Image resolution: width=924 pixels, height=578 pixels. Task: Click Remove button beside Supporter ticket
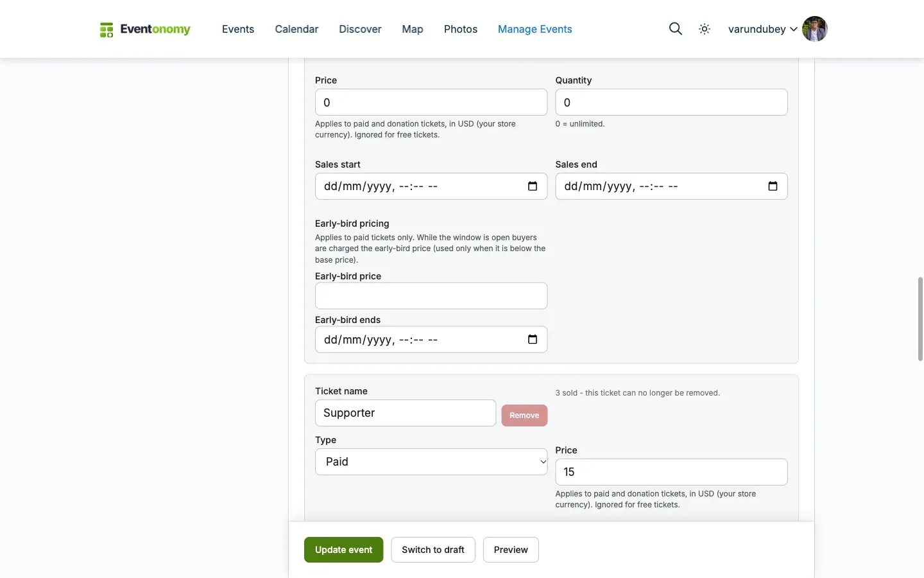(x=524, y=416)
